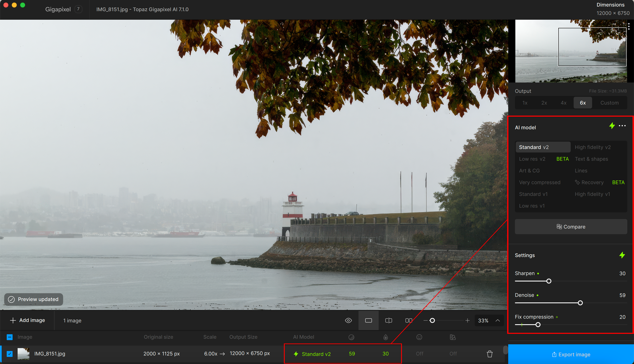Open the 33% zoom level dropdown
The image size is (634, 364).
tap(489, 320)
